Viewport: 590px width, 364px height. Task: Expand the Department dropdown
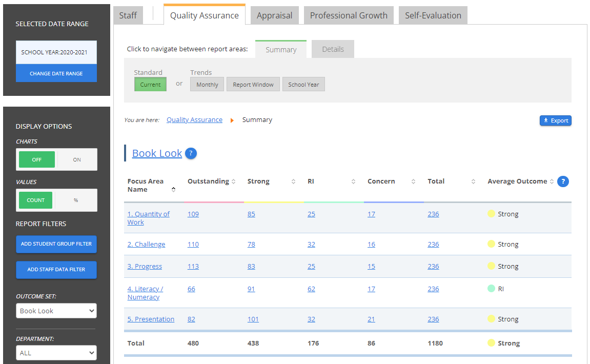56,353
